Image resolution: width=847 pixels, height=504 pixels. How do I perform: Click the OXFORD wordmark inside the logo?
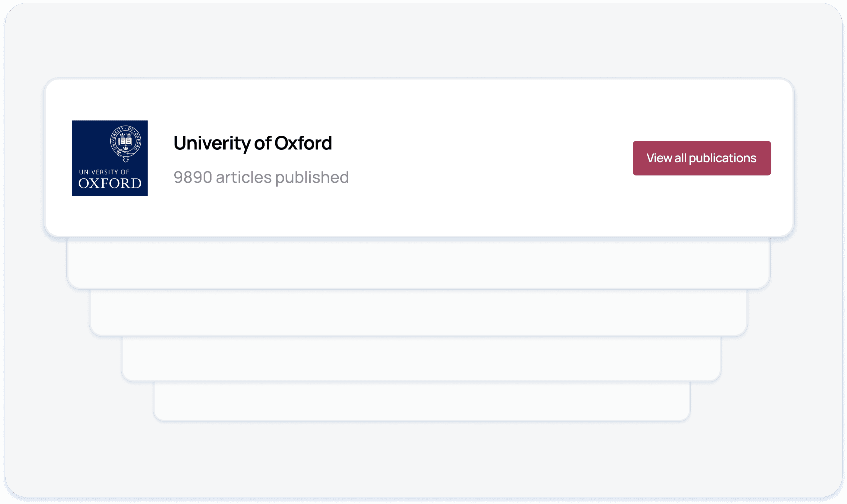pyautogui.click(x=110, y=184)
